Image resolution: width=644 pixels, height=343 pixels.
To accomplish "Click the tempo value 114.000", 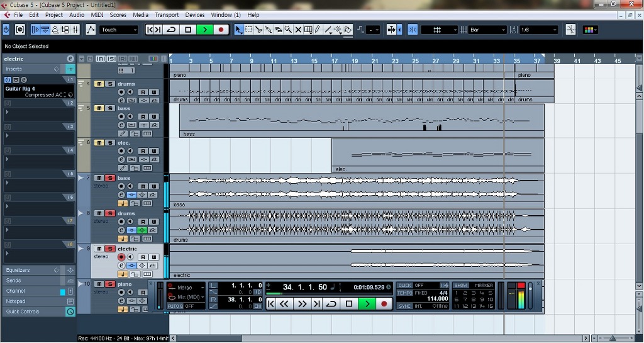I will 438,299.
